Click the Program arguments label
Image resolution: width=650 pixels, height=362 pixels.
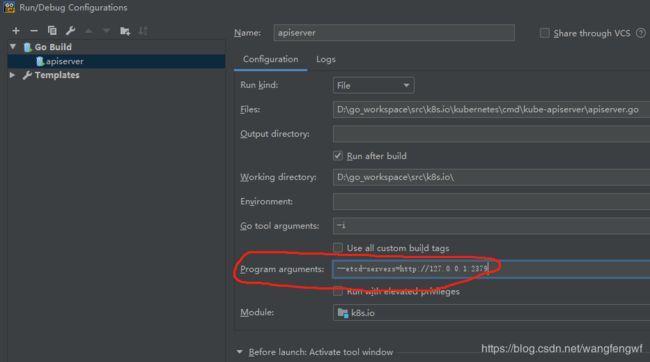click(x=282, y=269)
